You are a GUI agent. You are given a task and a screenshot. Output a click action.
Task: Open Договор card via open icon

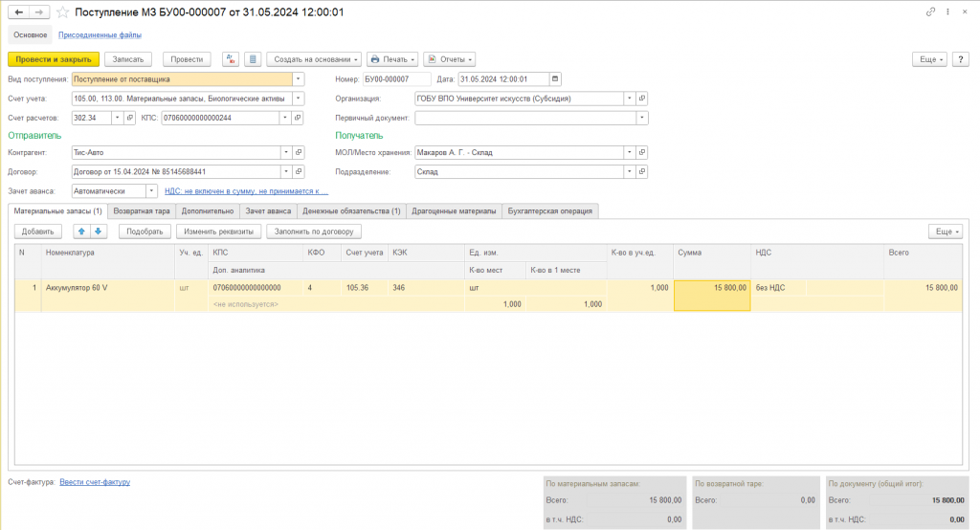[x=299, y=172]
